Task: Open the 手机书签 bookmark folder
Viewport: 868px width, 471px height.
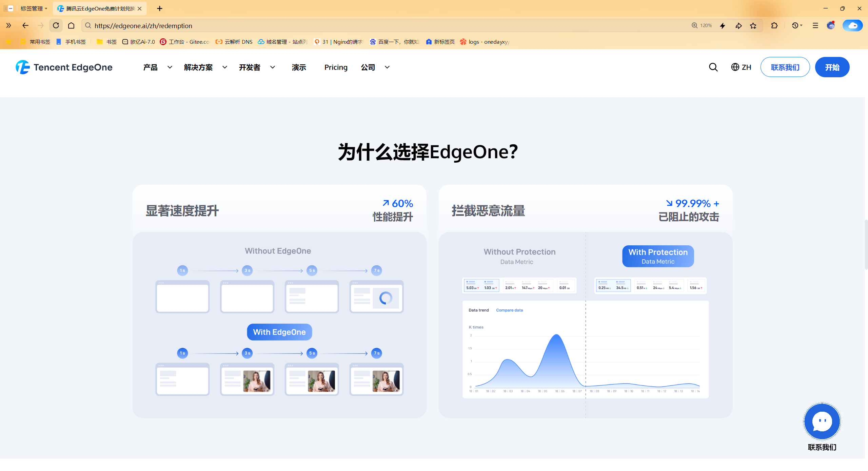Action: pos(71,42)
